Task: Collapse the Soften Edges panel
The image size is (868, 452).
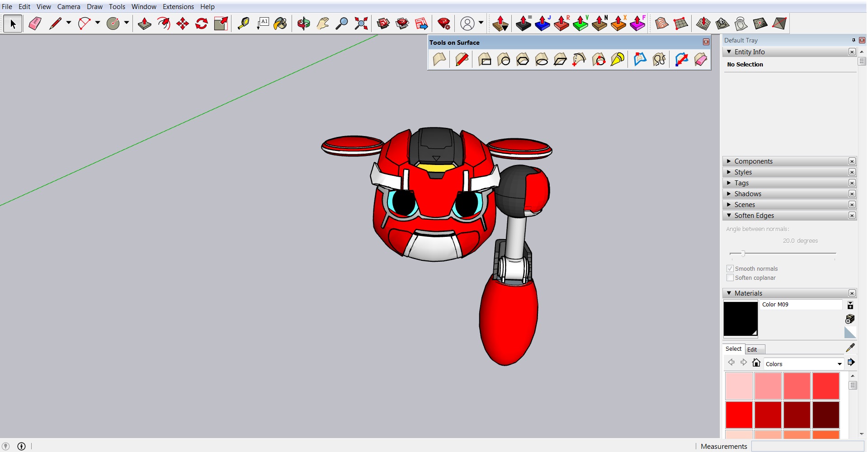Action: click(x=789, y=216)
